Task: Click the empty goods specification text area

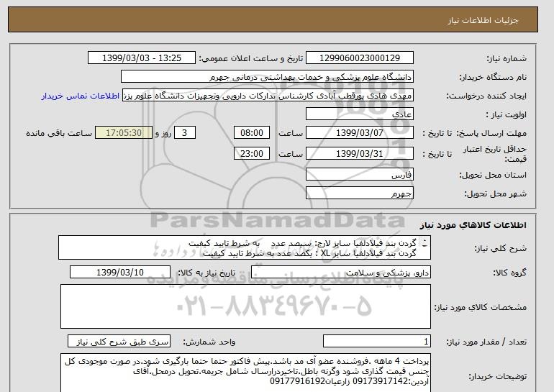Action: click(245, 306)
